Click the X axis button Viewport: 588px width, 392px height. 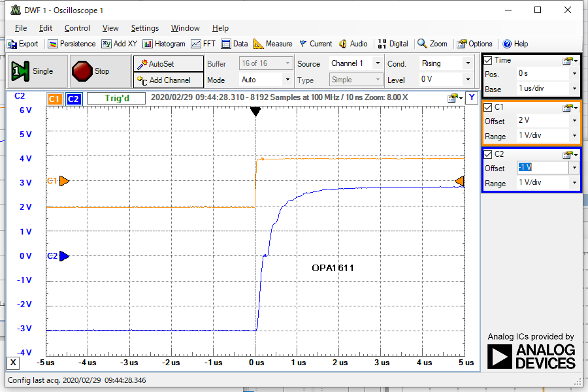tap(13, 363)
